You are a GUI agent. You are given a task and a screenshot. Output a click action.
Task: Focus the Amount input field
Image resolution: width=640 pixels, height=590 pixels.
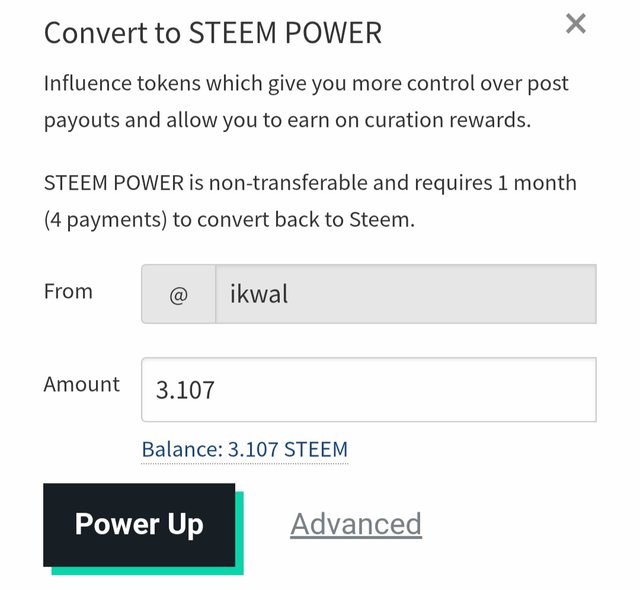368,390
